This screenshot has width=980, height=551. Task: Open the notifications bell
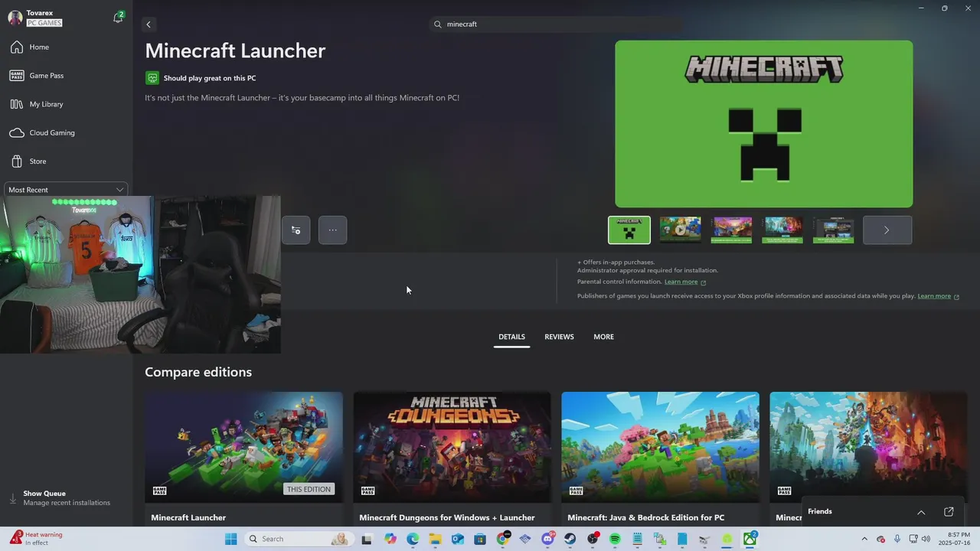coord(118,18)
